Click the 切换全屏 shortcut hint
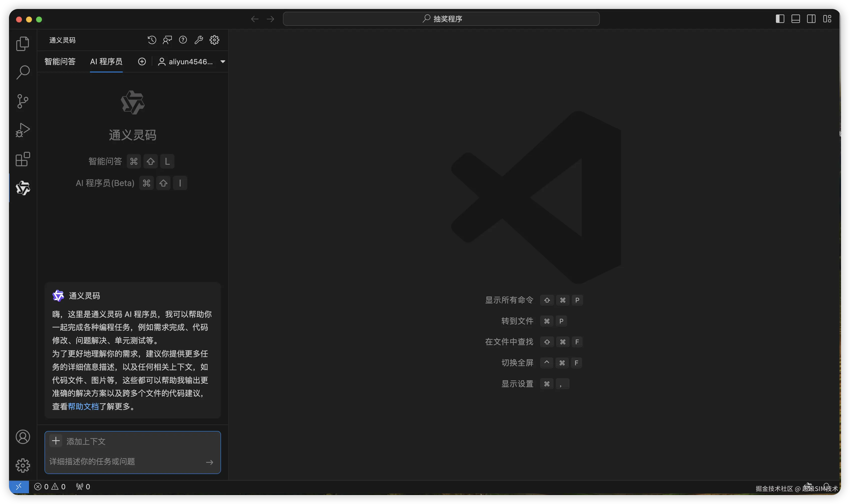The height and width of the screenshot is (504, 850). click(517, 363)
